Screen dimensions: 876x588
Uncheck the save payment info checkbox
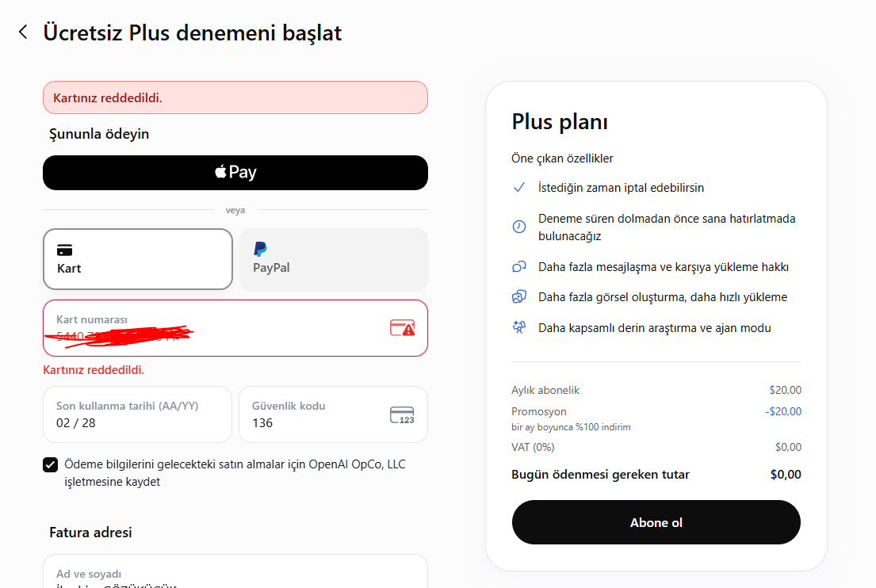coord(50,464)
